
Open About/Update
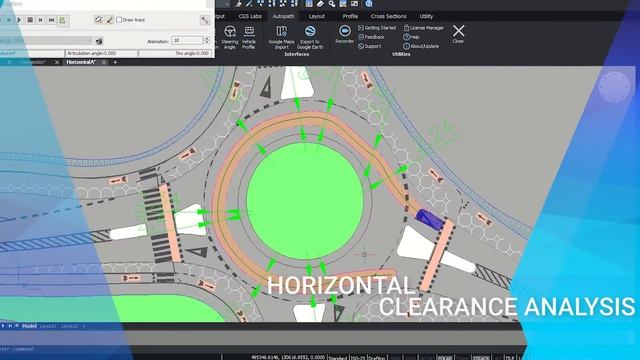click(421, 46)
